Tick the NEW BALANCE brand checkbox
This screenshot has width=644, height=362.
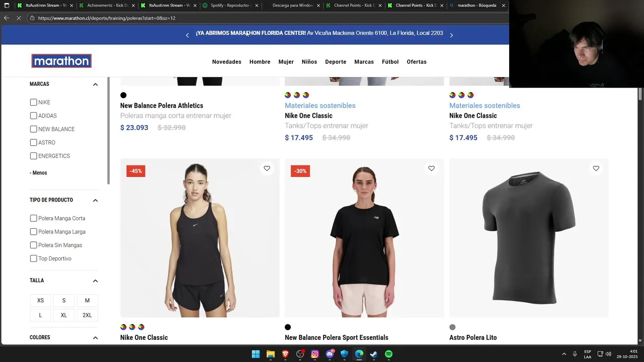33,129
